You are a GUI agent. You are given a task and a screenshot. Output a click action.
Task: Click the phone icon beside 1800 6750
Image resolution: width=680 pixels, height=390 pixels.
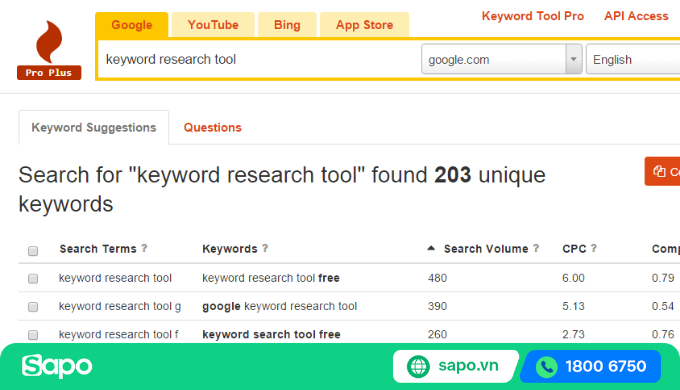(x=546, y=367)
